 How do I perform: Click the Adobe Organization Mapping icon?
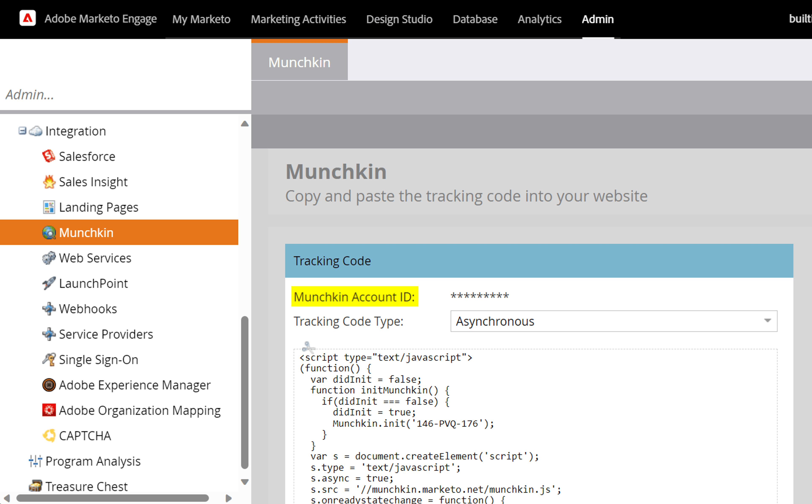[x=49, y=410]
